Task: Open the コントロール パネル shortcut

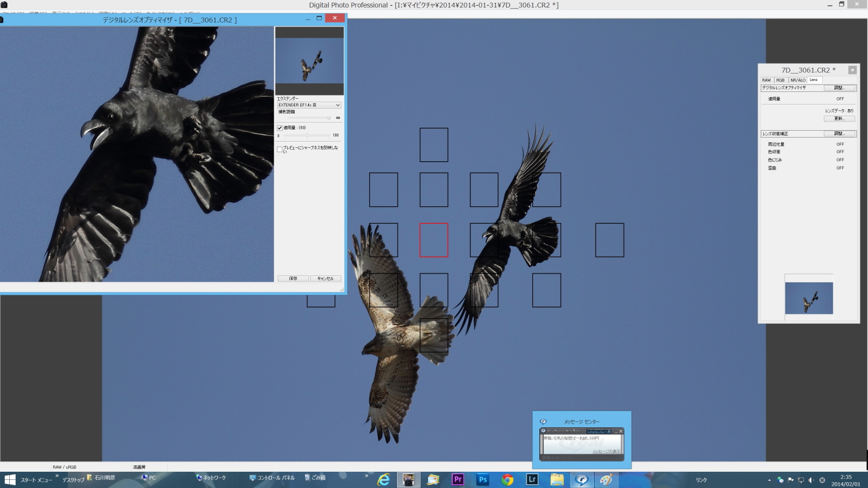Action: 272,478
